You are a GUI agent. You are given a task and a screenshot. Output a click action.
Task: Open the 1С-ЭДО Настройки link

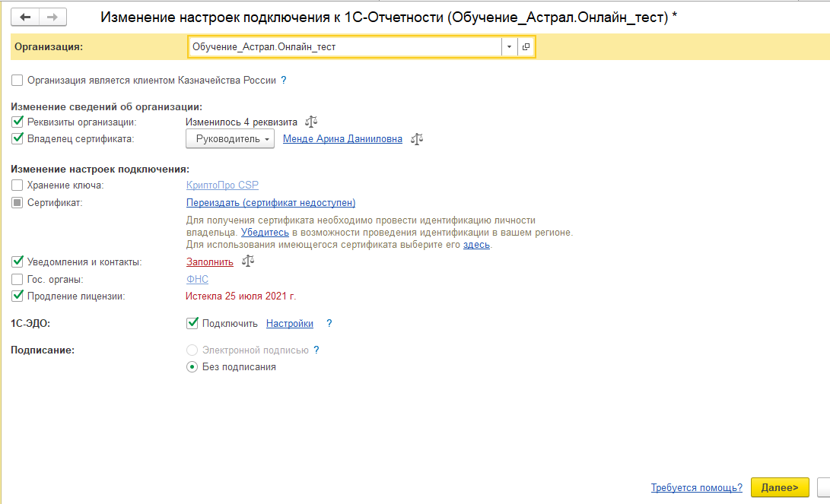pos(289,323)
